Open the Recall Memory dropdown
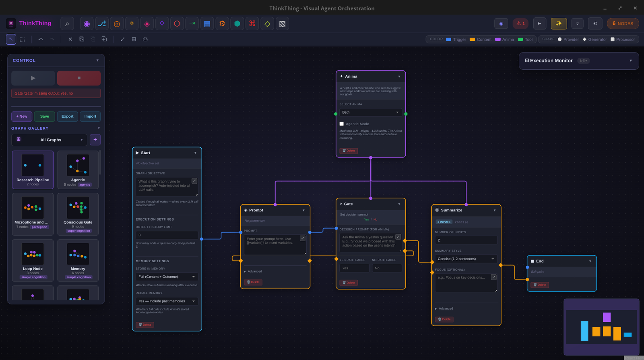The width and height of the screenshot is (644, 360). pyautogui.click(x=167, y=301)
